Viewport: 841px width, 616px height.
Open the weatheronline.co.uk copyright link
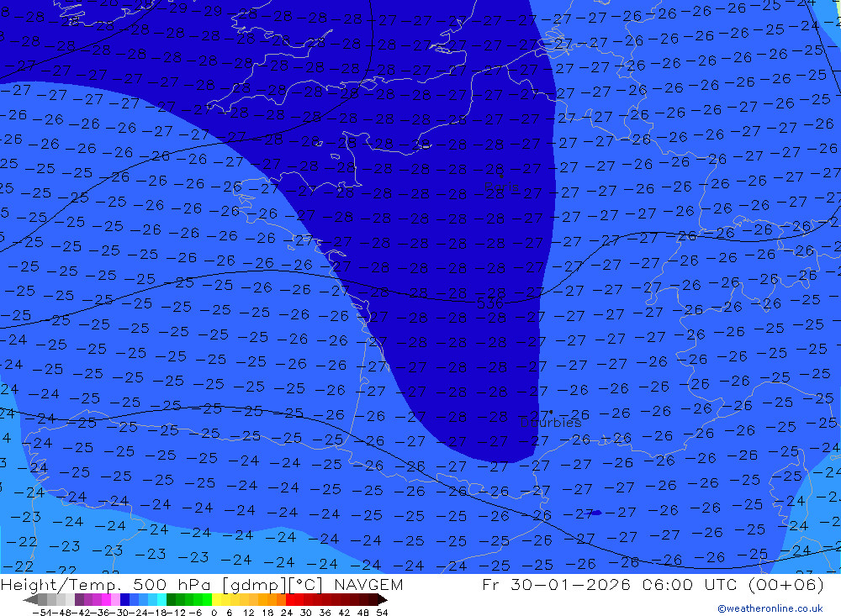pos(770,608)
